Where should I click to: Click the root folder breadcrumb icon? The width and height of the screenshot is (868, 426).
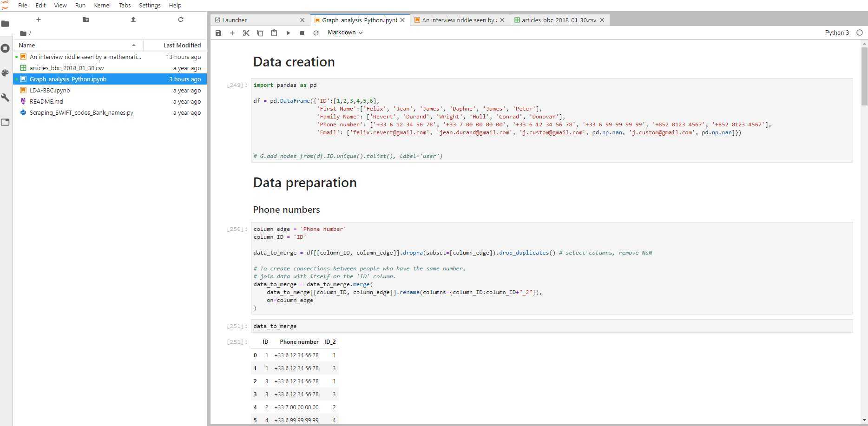point(23,33)
